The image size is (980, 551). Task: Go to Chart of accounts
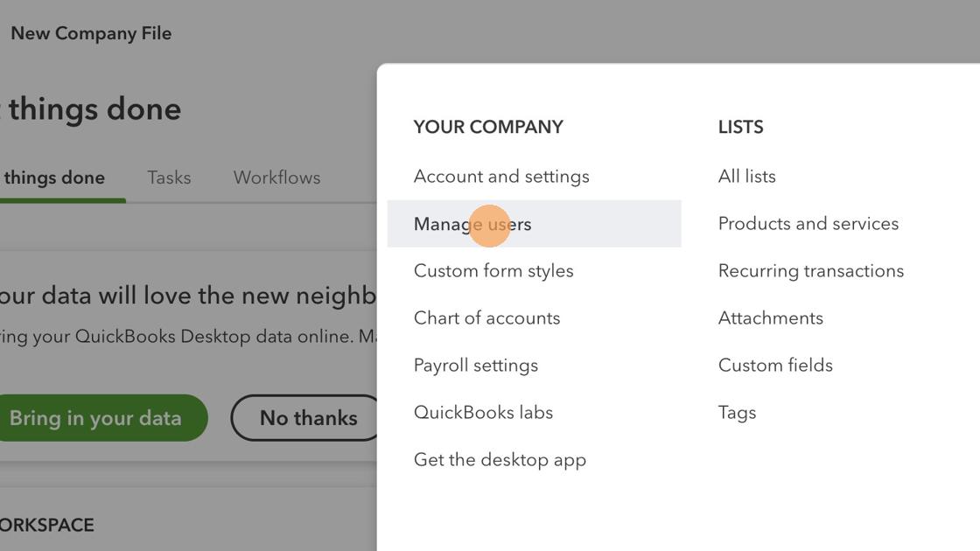click(486, 318)
